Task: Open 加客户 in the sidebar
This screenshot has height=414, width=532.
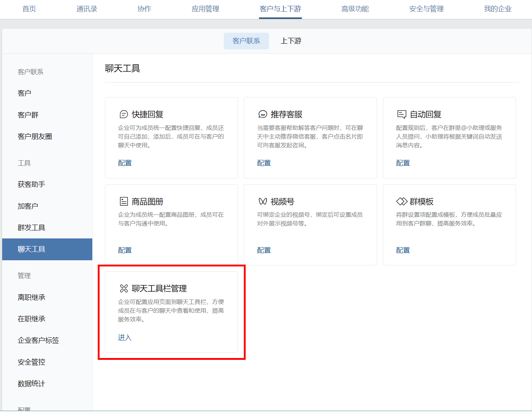Action: pyautogui.click(x=28, y=206)
